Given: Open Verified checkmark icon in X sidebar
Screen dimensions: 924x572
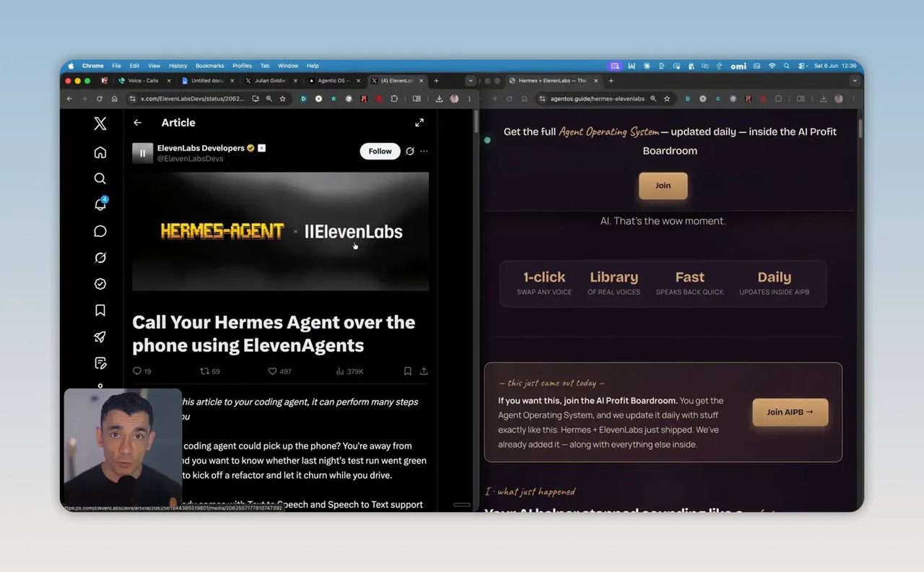Looking at the screenshot, I should (x=100, y=284).
